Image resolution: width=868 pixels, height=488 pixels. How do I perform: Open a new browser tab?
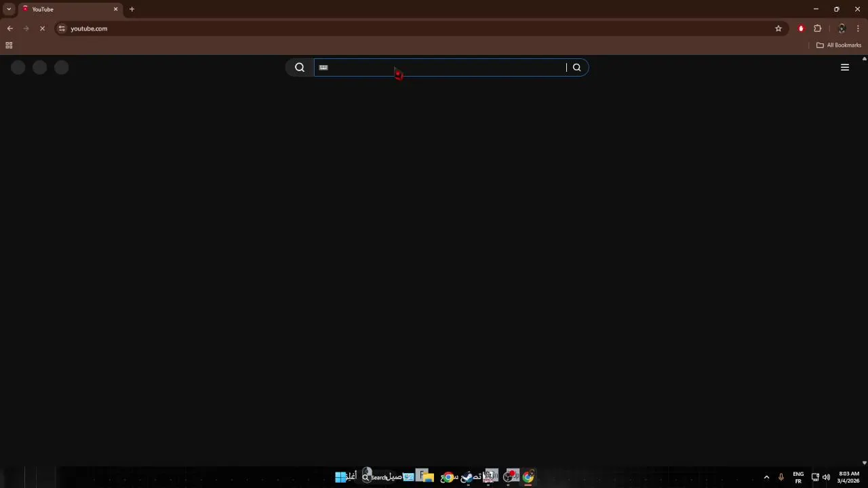[x=132, y=9]
